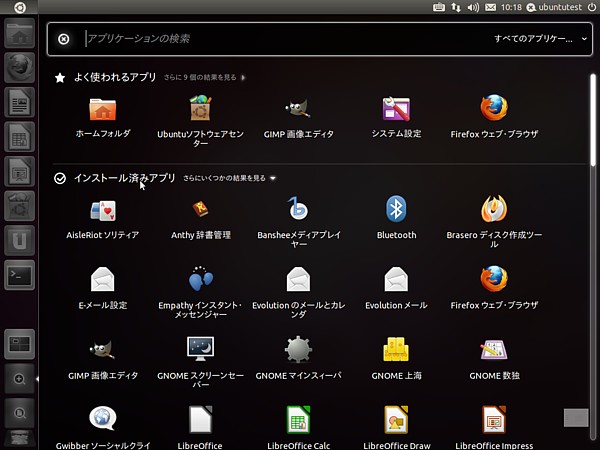Open LibreOffice Calc from the launcher
The width and height of the screenshot is (600, 450).
tap(20, 137)
